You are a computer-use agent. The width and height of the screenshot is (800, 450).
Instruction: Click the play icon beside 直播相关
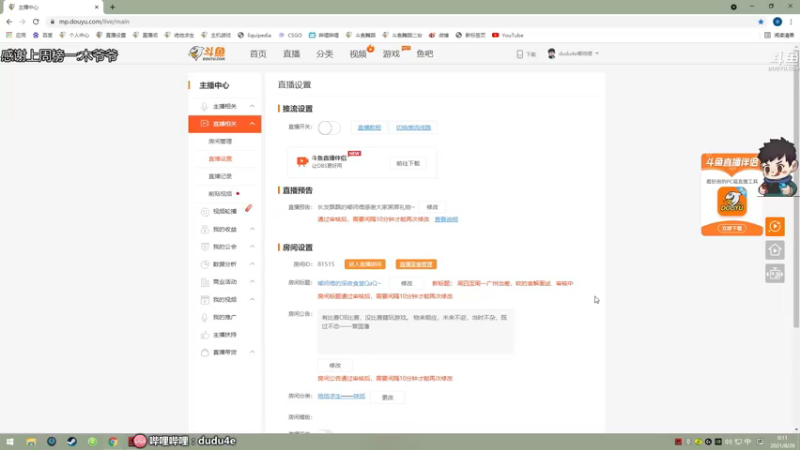204,123
